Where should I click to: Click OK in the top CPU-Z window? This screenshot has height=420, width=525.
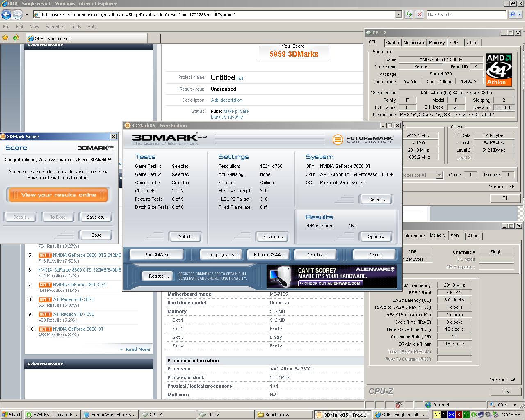[x=505, y=198]
